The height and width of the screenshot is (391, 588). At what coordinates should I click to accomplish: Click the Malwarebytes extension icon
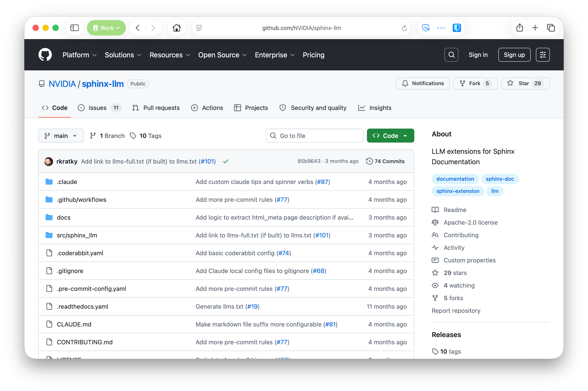pyautogui.click(x=426, y=28)
